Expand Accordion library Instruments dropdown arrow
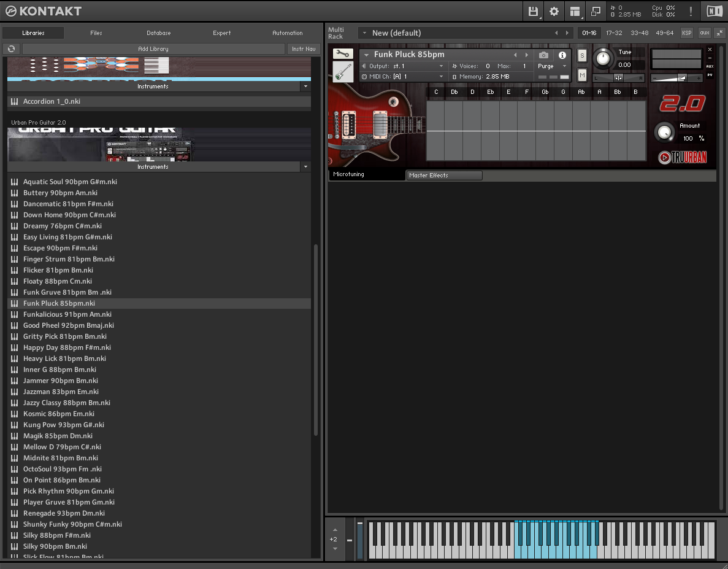This screenshot has width=728, height=569. (x=305, y=87)
